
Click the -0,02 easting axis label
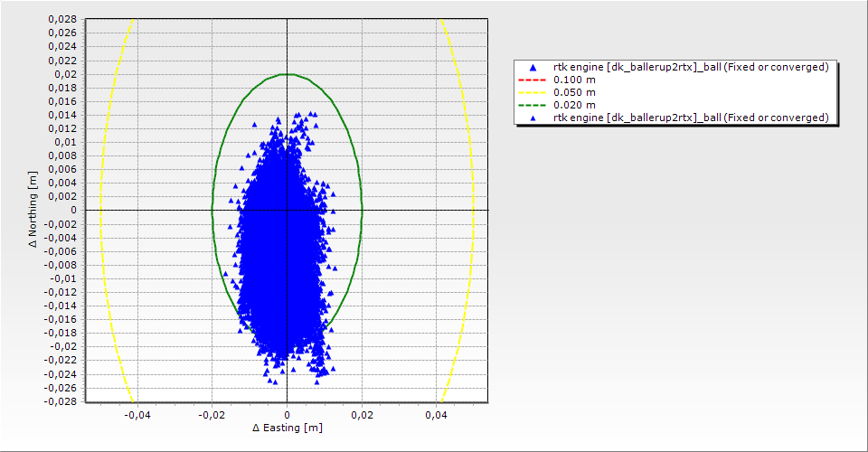(x=212, y=415)
